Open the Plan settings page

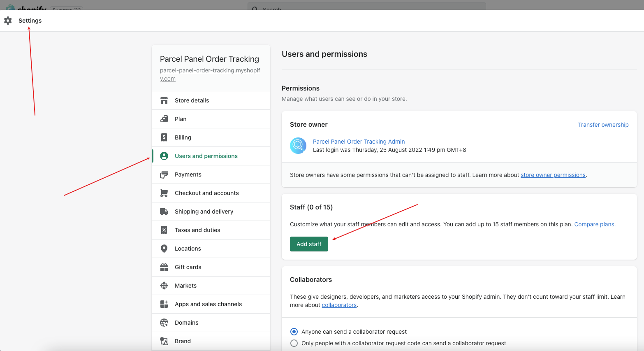coord(211,119)
